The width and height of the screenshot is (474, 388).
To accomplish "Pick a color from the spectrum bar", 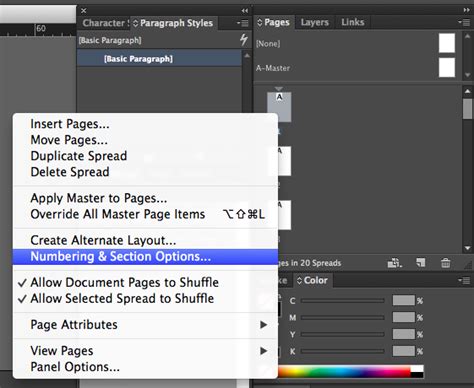I will pos(344,371).
